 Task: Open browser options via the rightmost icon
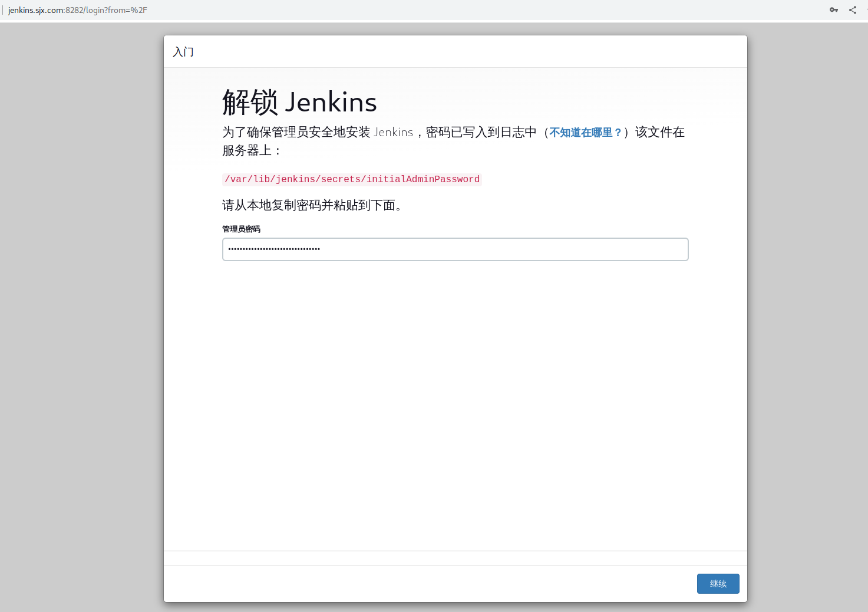(866, 9)
